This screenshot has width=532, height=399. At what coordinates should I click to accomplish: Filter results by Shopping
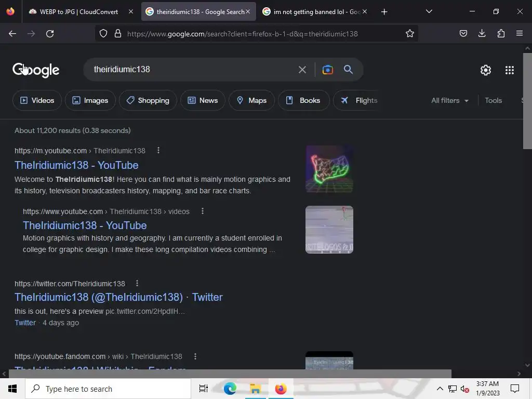point(148,100)
